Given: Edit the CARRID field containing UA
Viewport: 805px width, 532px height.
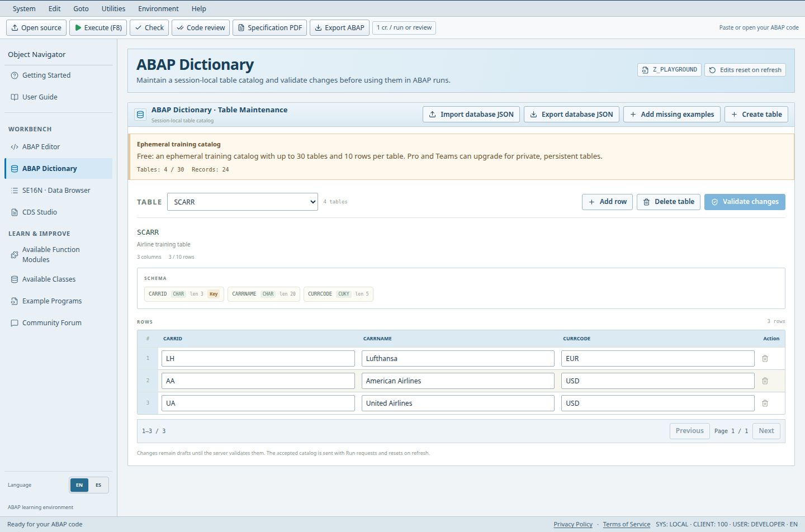Looking at the screenshot, I should point(258,403).
